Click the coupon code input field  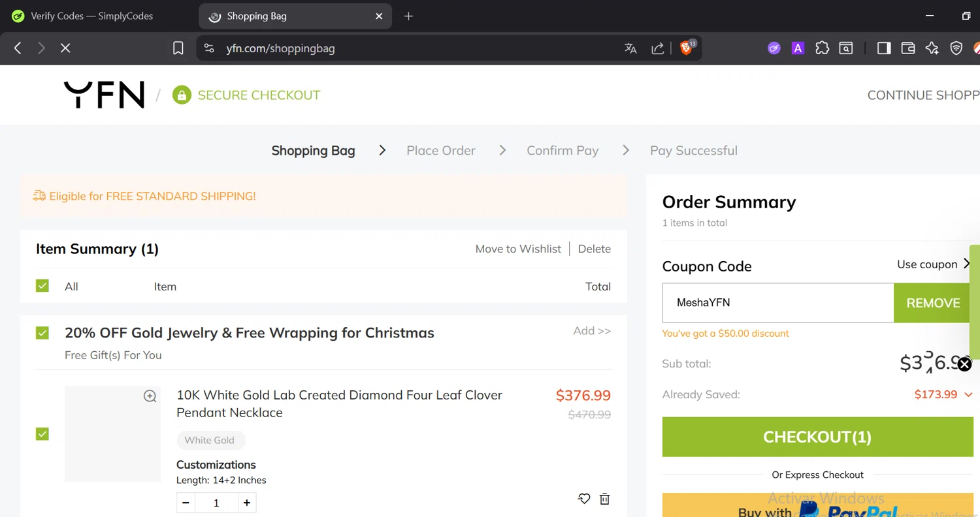click(x=778, y=303)
